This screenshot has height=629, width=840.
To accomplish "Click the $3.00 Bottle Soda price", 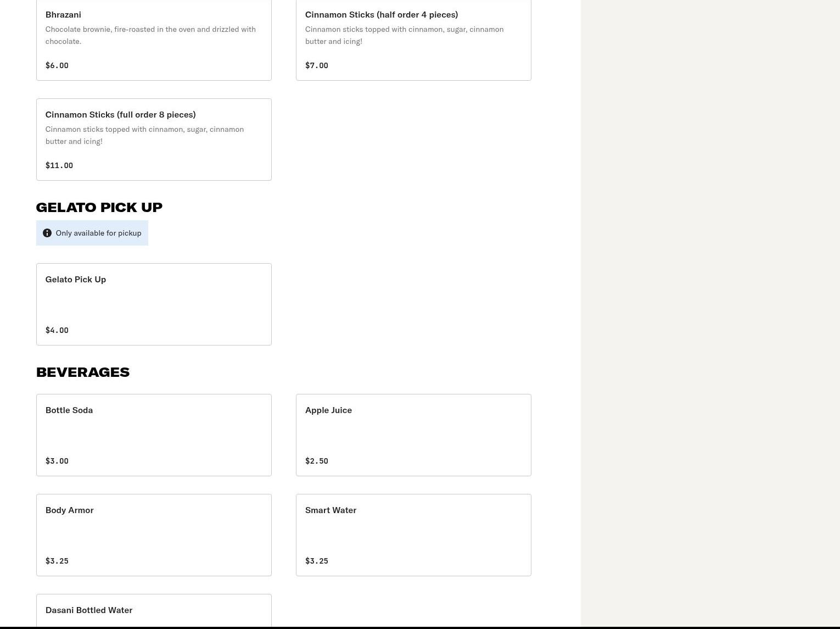I will (57, 461).
